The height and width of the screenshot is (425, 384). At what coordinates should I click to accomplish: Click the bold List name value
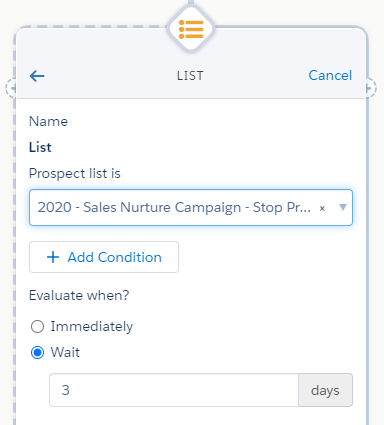pos(40,147)
